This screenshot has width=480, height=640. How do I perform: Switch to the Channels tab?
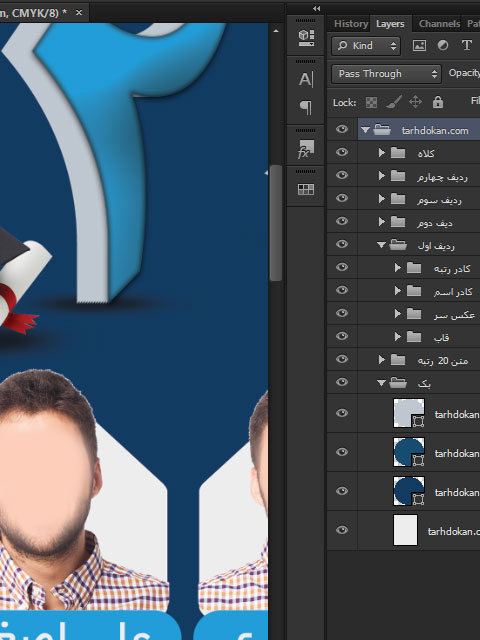(x=439, y=24)
